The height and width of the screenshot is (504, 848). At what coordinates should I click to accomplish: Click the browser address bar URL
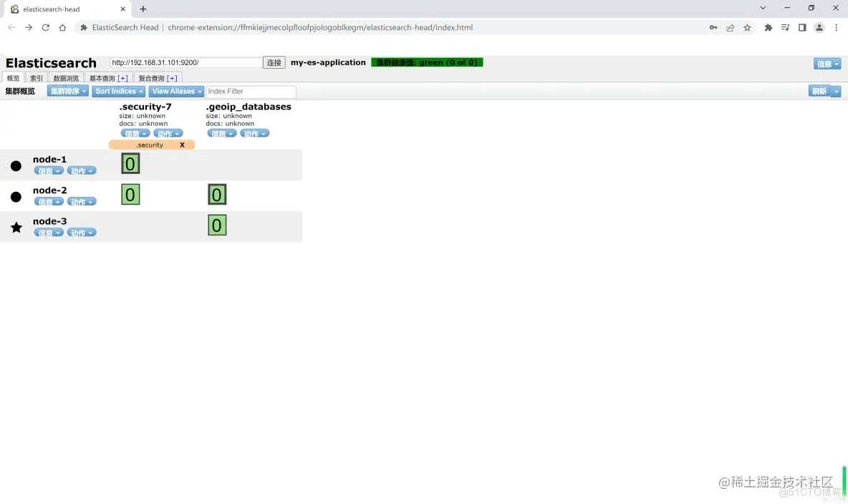point(320,28)
